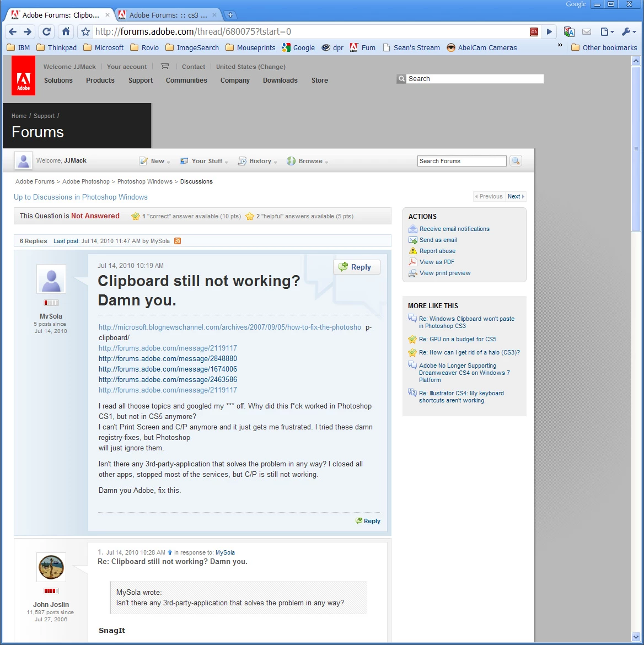Click the Receive email notifications envelope icon
The width and height of the screenshot is (644, 645).
coord(413,229)
